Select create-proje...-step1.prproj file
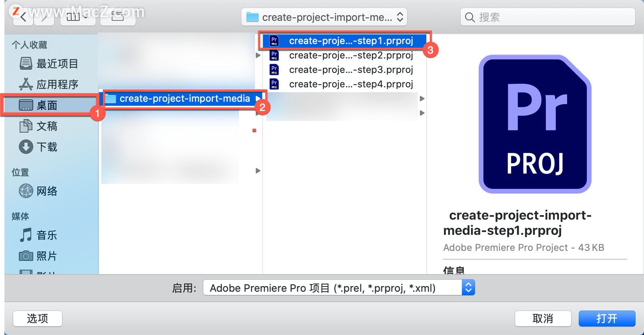 (x=344, y=41)
